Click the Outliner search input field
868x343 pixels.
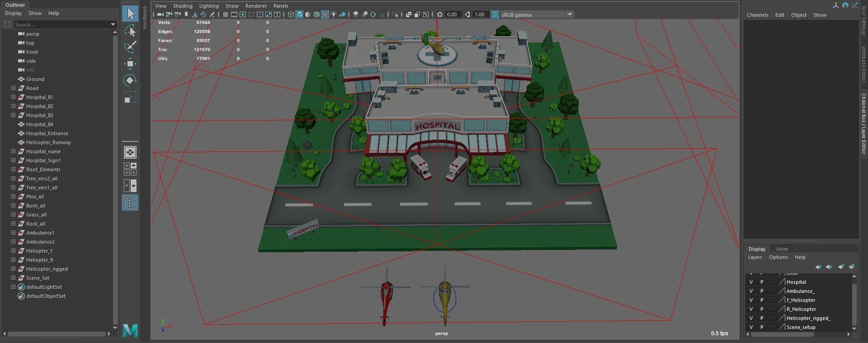(x=61, y=24)
